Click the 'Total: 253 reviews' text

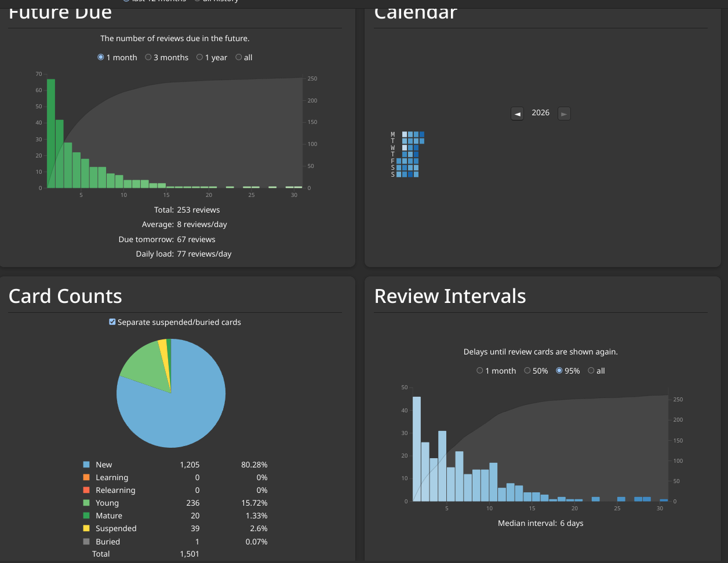pyautogui.click(x=187, y=210)
